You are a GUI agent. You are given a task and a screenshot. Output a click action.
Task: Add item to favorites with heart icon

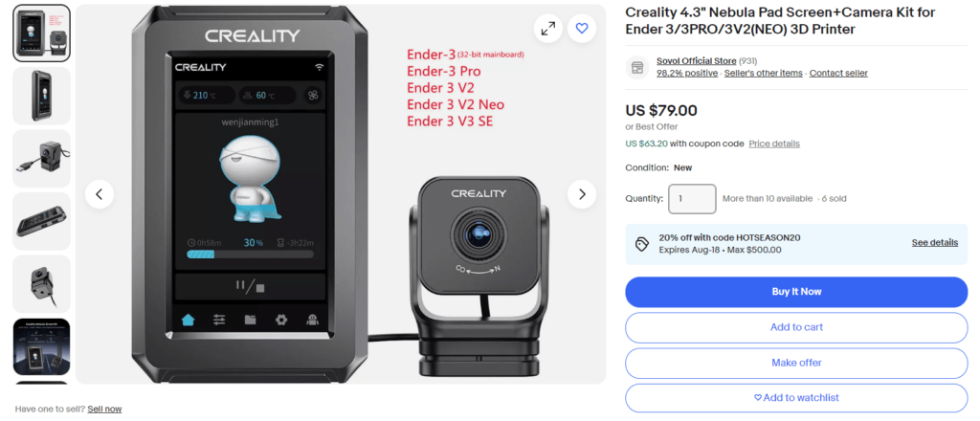pos(582,28)
